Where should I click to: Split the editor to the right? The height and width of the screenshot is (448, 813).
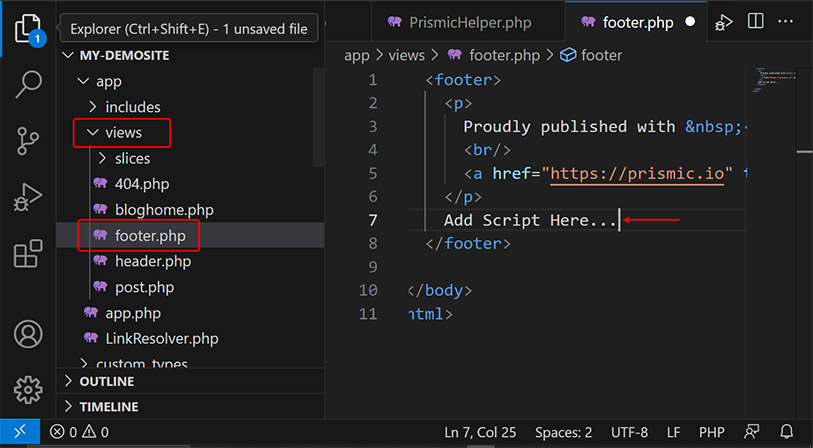point(755,22)
